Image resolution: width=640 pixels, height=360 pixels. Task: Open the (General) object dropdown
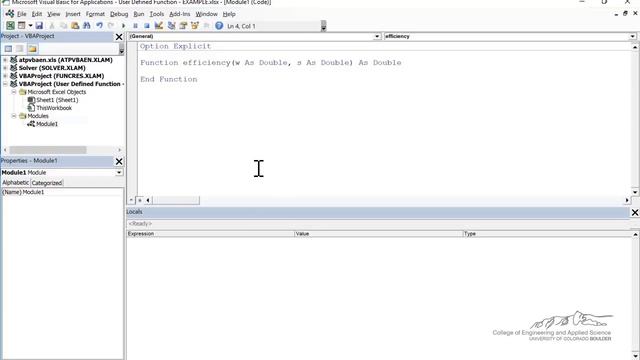(x=377, y=36)
